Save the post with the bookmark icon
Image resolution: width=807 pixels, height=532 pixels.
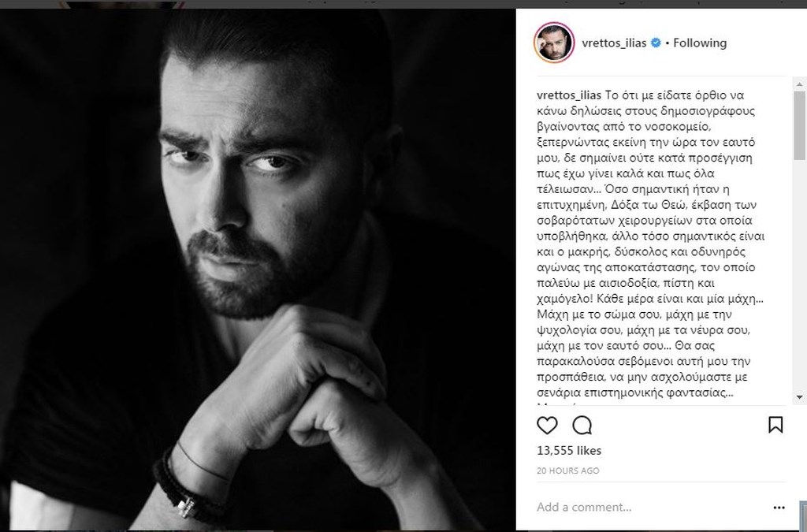(x=775, y=425)
